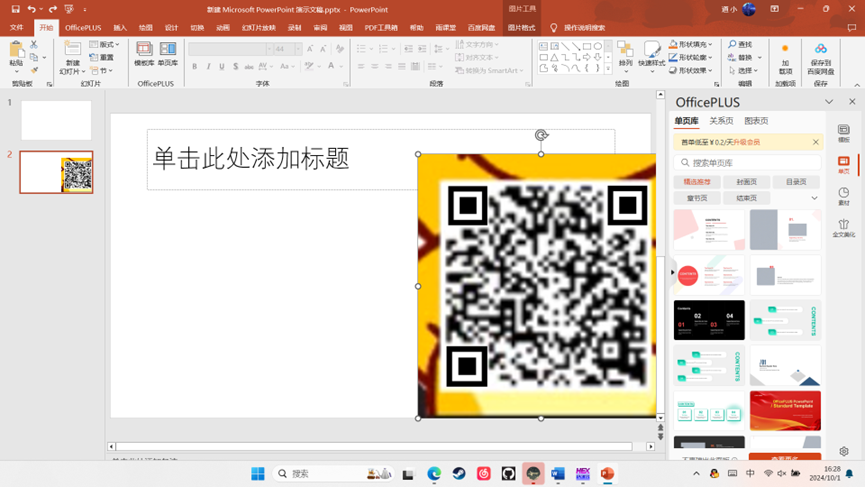865x487 pixels.
Task: Click the 升级会员 upgrade membership link
Action: 748,142
